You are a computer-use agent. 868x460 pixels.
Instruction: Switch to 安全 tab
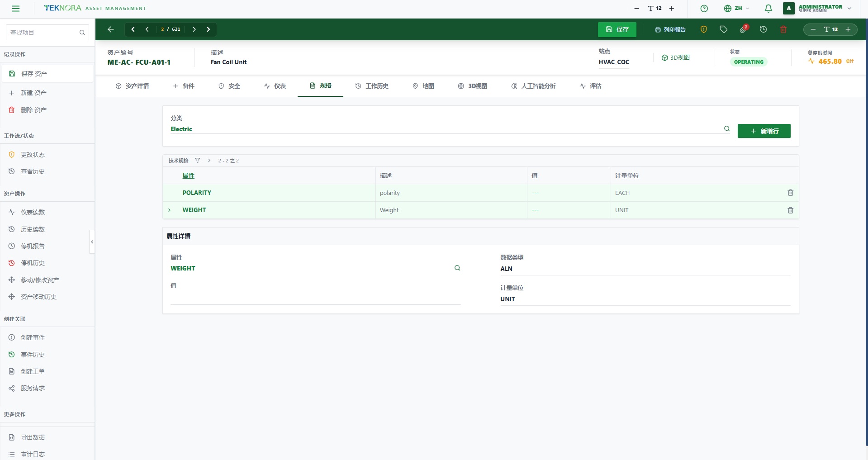pyautogui.click(x=229, y=86)
